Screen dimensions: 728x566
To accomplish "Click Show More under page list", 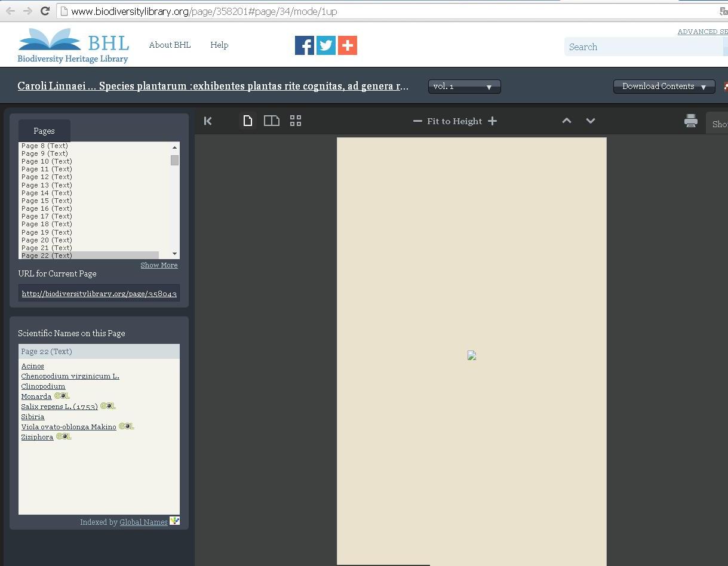I will coord(159,265).
